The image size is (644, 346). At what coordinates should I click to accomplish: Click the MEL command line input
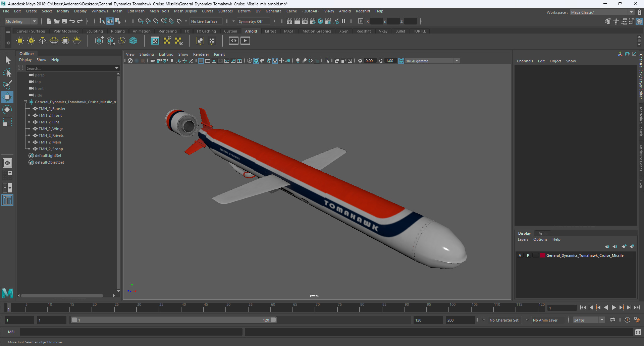[131, 332]
